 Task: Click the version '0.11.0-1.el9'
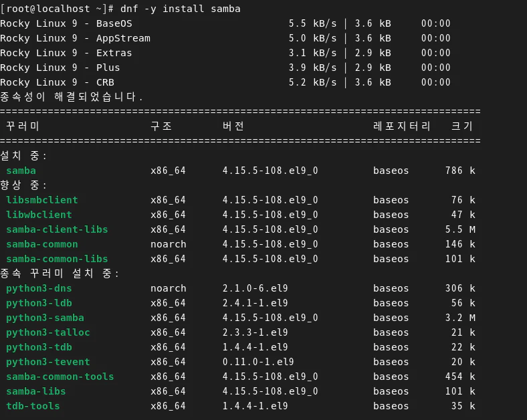click(x=258, y=362)
